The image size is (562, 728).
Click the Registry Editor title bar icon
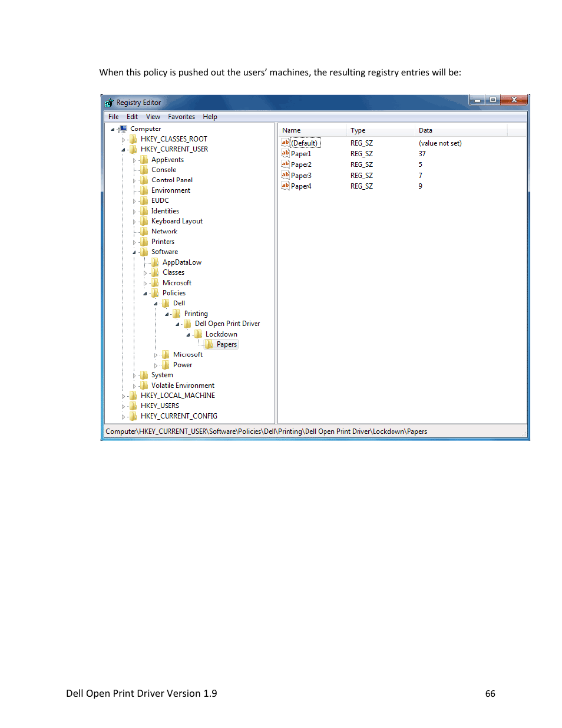point(109,103)
